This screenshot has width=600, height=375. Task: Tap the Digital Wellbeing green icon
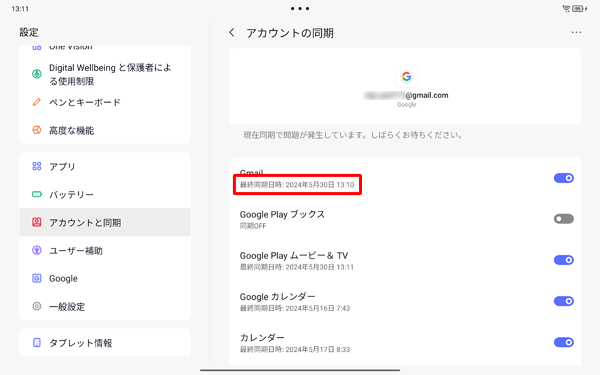point(37,74)
